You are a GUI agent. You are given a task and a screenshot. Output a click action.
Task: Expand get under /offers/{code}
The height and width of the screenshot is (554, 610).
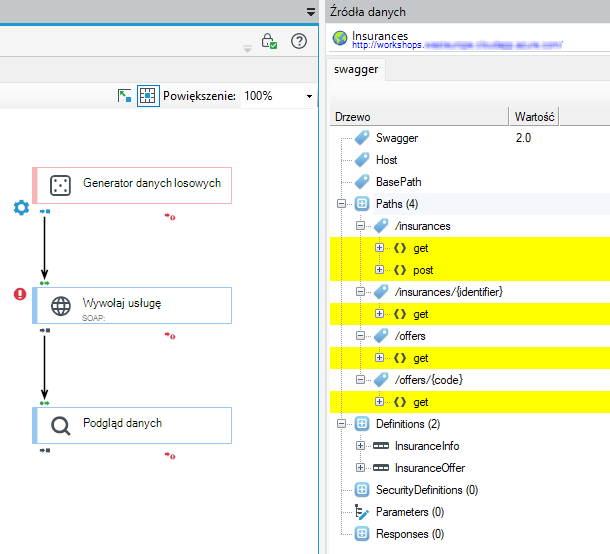(379, 401)
